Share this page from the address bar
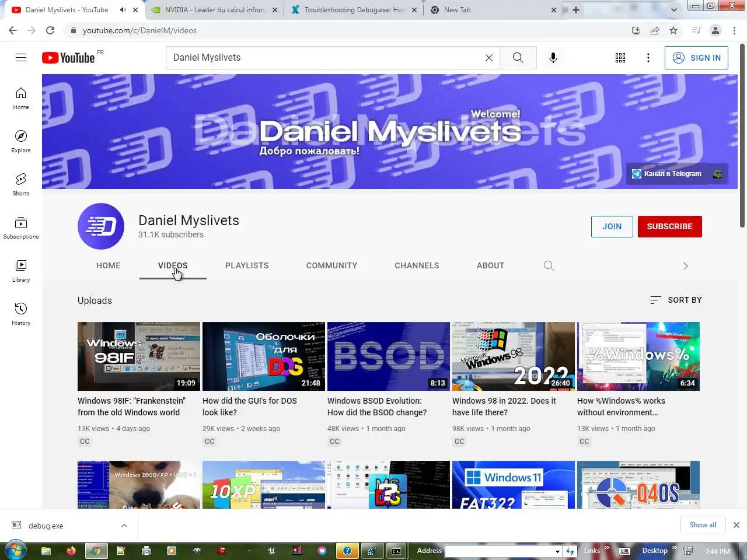Viewport: 747px width, 560px height. (x=655, y=30)
